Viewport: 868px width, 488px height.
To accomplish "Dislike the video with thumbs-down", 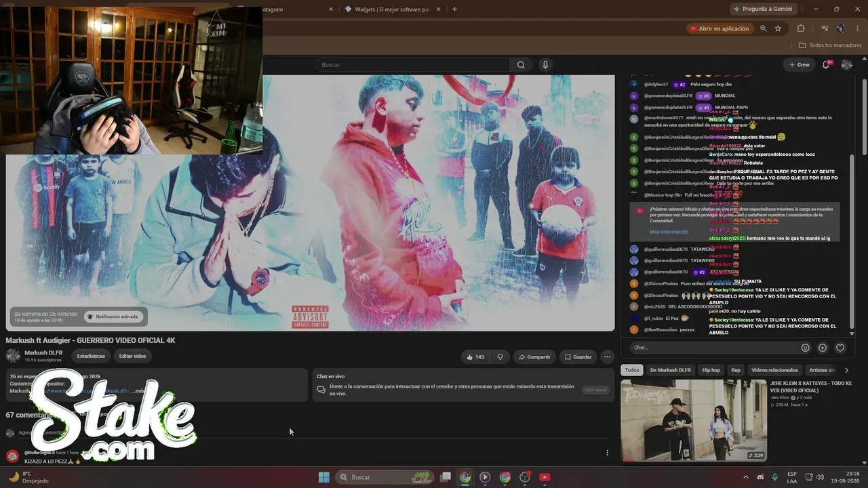I will click(x=500, y=357).
